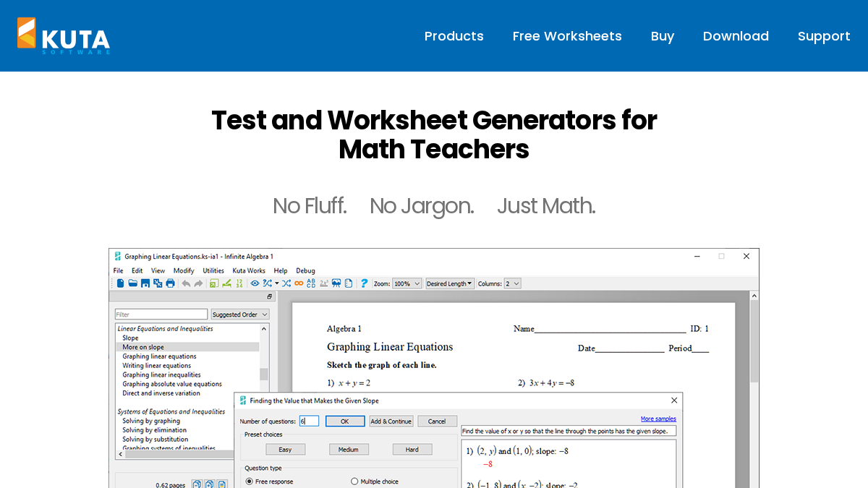Click the Undo arrow icon
This screenshot has height=488, width=868.
[186, 283]
